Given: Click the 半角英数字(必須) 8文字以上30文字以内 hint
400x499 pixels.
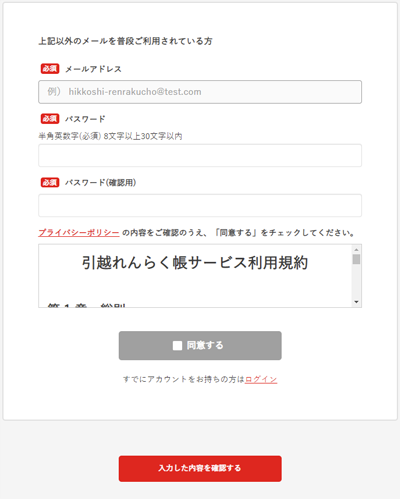Looking at the screenshot, I should click(110, 136).
